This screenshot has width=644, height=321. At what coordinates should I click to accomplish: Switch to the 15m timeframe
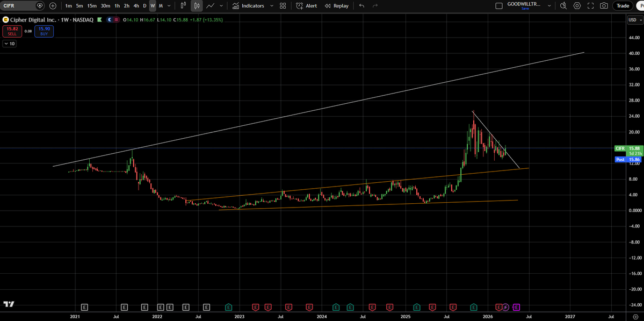pos(92,6)
